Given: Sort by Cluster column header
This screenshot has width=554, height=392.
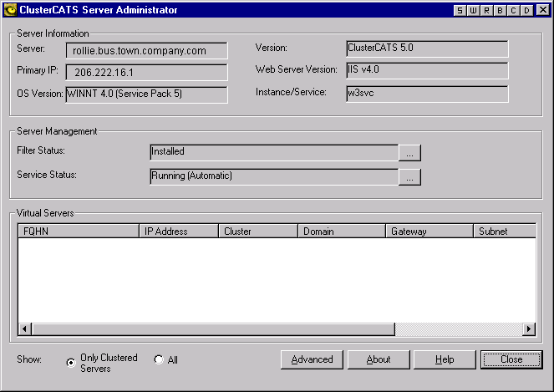Looking at the screenshot, I should tap(258, 232).
